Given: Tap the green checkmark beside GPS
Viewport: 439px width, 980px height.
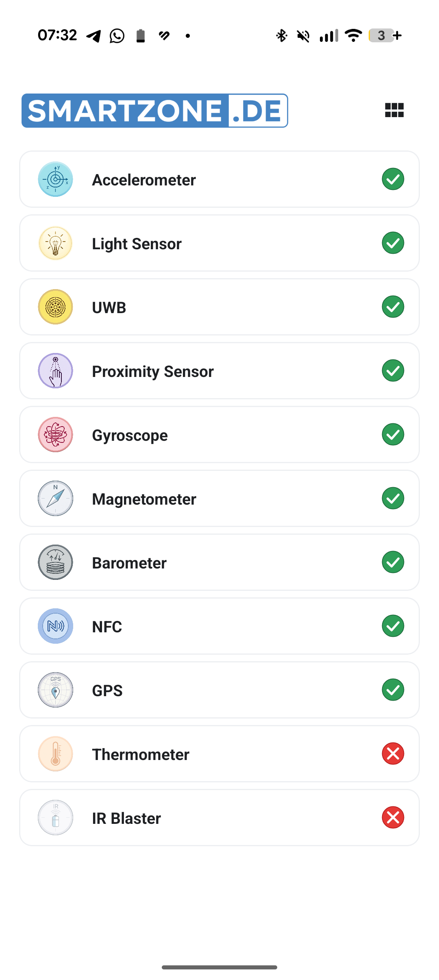Looking at the screenshot, I should click(x=393, y=690).
